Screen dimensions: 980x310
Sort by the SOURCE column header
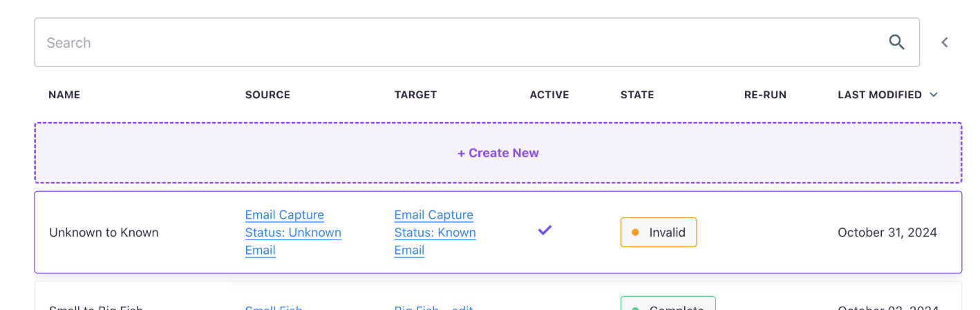(x=267, y=95)
